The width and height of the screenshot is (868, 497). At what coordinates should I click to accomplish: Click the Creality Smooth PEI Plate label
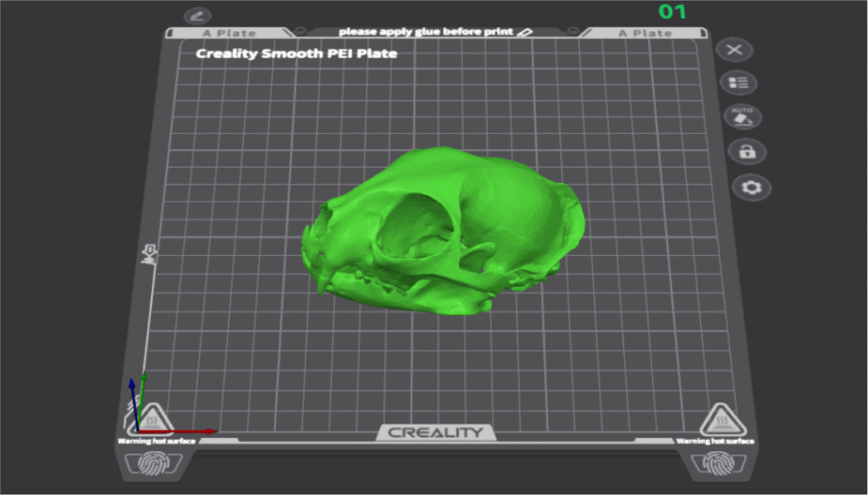[296, 53]
